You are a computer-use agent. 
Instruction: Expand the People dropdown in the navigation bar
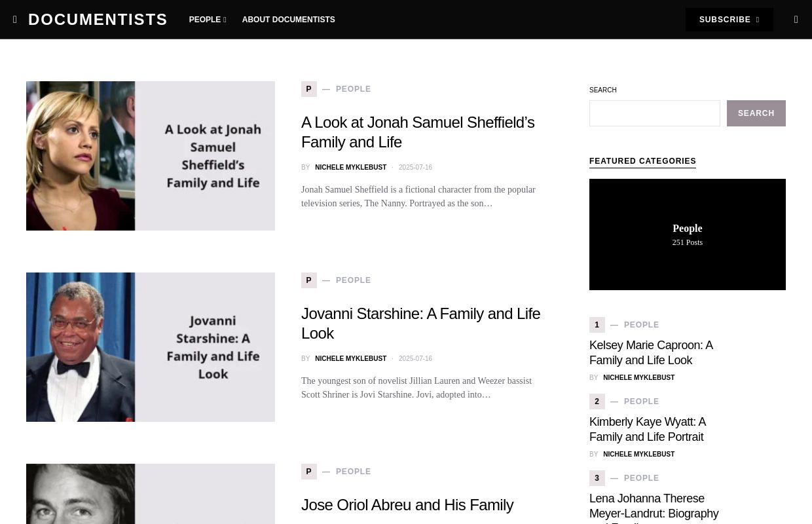(207, 20)
